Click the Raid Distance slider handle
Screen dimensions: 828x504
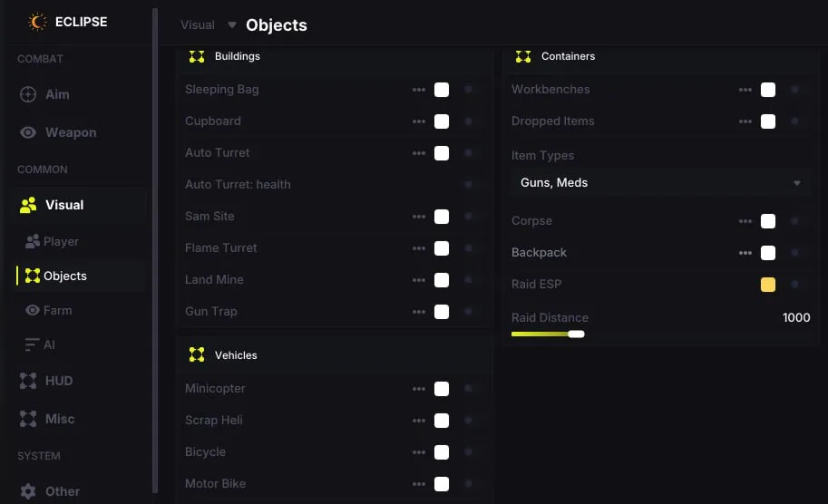[x=576, y=334]
